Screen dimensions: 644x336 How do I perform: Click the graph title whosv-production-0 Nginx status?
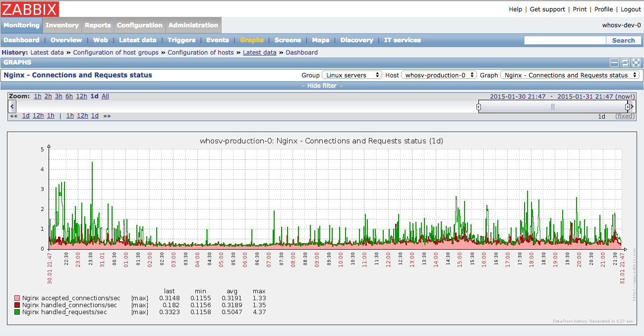(x=321, y=141)
